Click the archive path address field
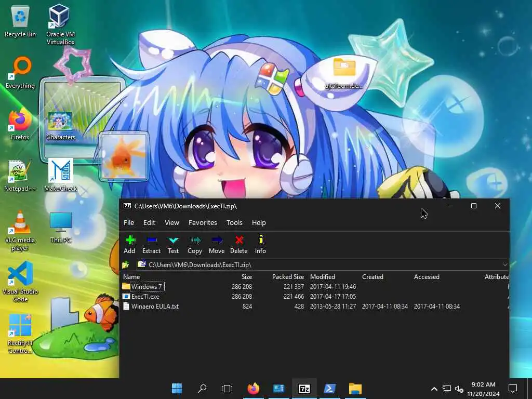This screenshot has width=532, height=399. click(x=319, y=264)
